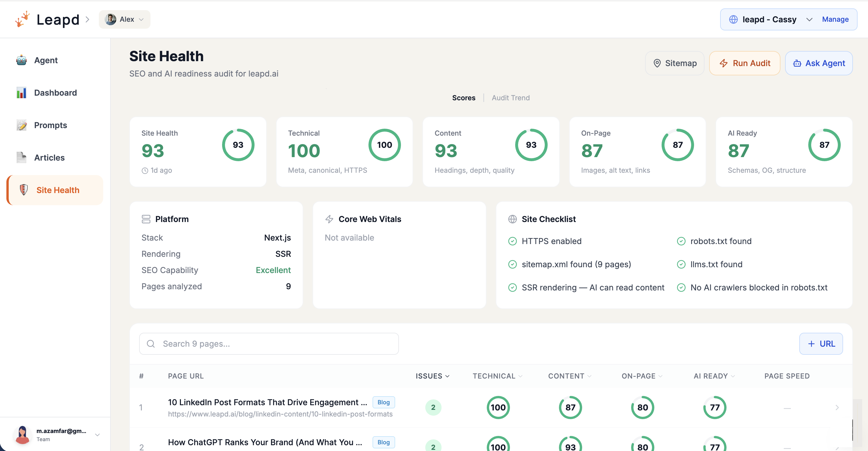This screenshot has height=451, width=868.
Task: Click the Leapd hand logo
Action: tap(22, 19)
